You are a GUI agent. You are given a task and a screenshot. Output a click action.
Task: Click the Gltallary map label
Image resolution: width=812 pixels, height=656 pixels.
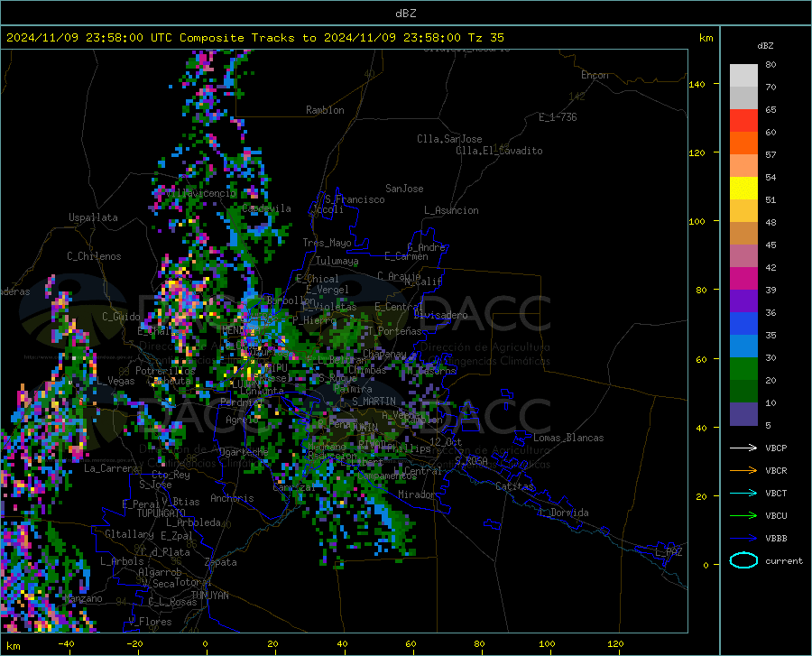pos(129,534)
